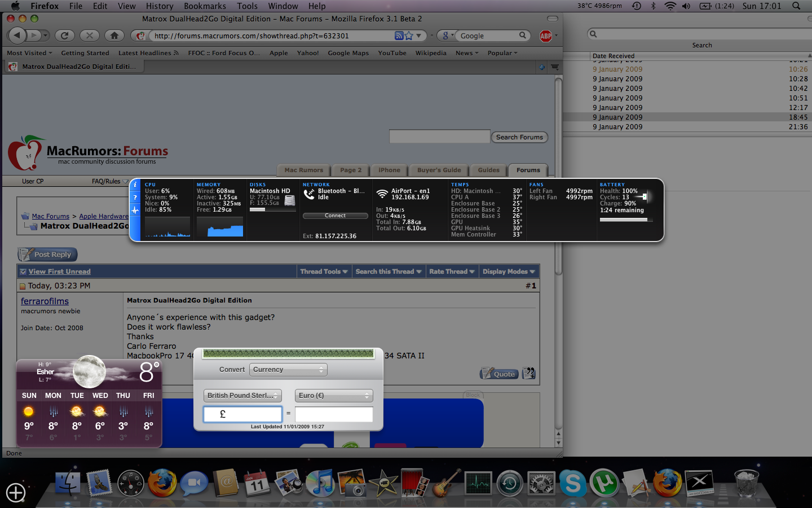Open iCal calendar in the Dock
The image size is (812, 508).
(x=257, y=483)
